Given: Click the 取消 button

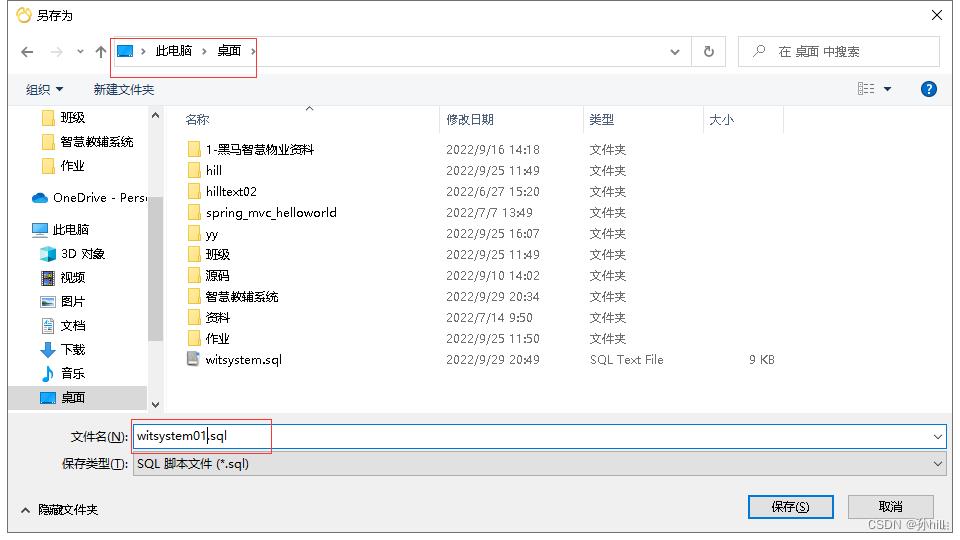Looking at the screenshot, I should coord(890,507).
